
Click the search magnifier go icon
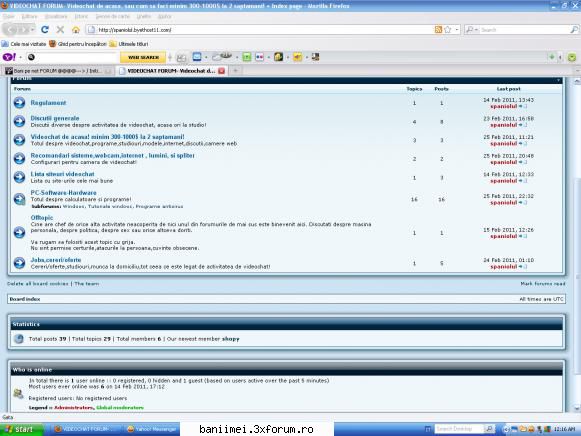click(x=574, y=30)
